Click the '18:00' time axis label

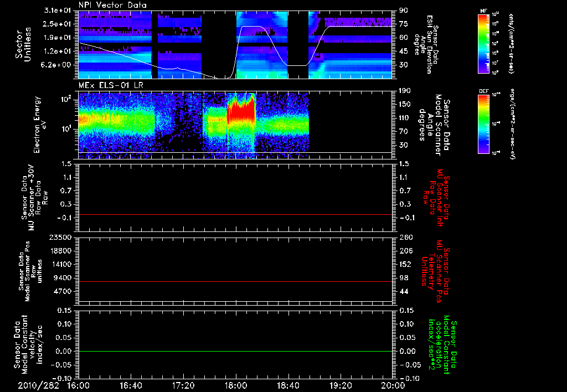236,385
